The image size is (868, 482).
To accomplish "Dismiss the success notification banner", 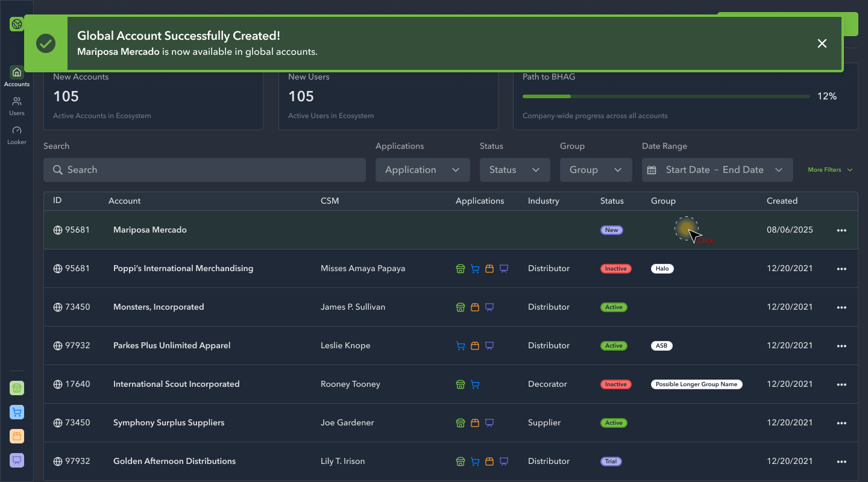I will (822, 43).
